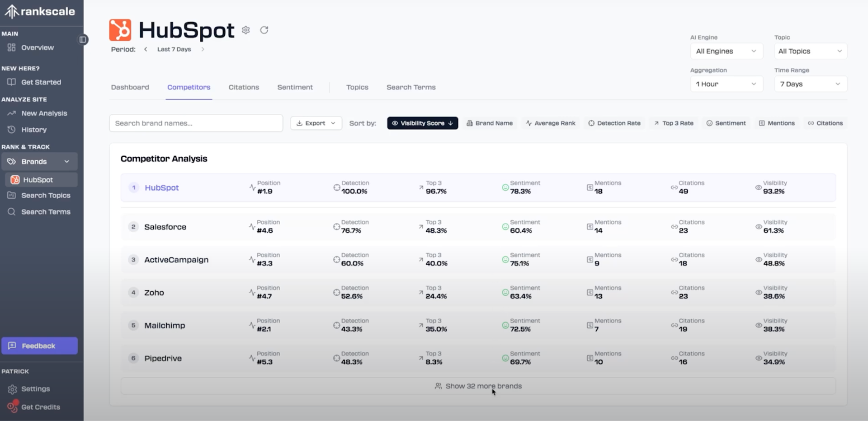The height and width of the screenshot is (421, 868).
Task: Focus the Search brand names field
Action: tap(196, 123)
